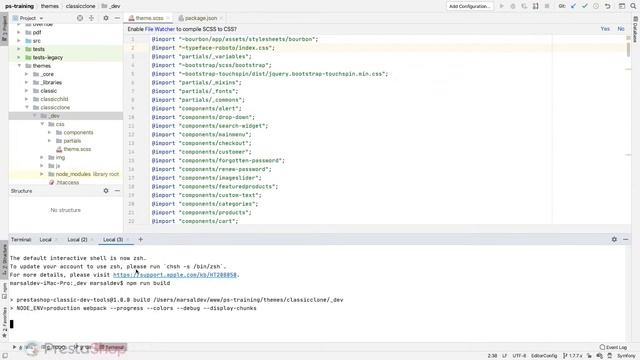640x360 pixels.
Task: Expand the pdf folder
Action: 19,32
